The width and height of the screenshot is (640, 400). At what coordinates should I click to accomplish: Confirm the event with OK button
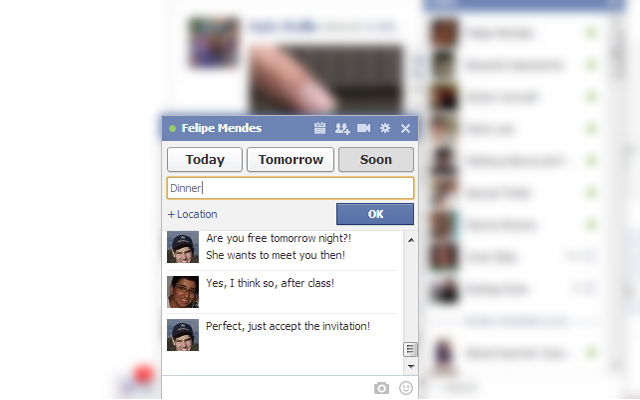375,214
